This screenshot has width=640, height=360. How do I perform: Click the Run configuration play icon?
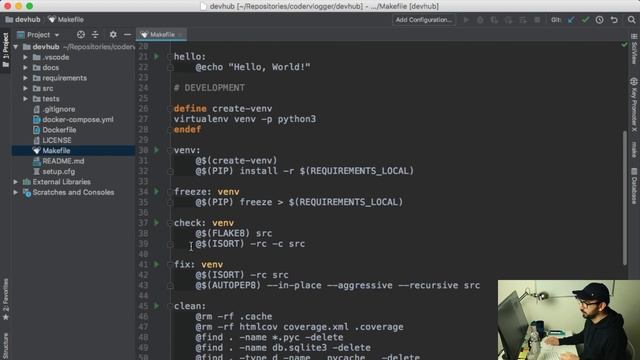(x=466, y=20)
